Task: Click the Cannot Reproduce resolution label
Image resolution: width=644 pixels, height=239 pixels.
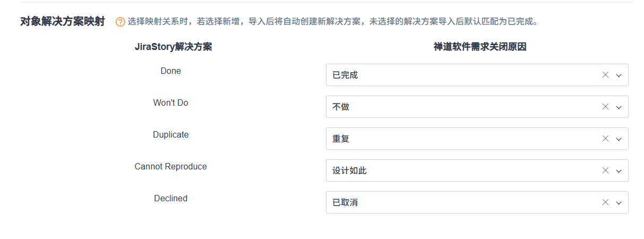Action: [x=170, y=166]
